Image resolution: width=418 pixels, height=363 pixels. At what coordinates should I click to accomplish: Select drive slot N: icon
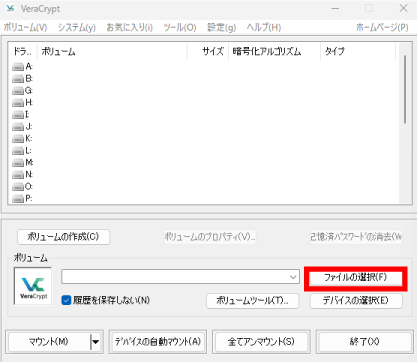coord(18,175)
